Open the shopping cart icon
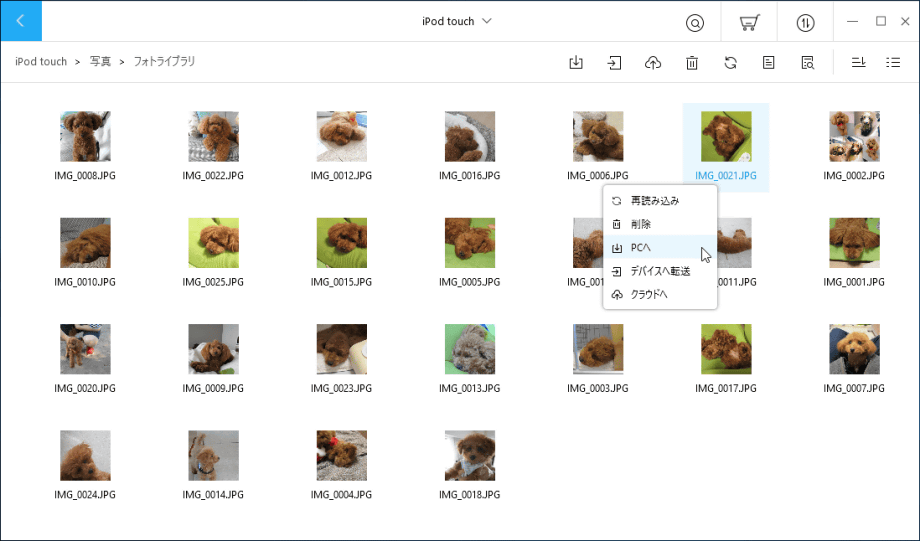 750,23
